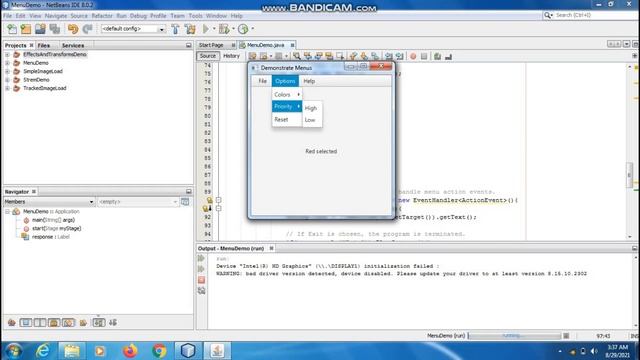
Task: Click the Debug Project toolbar icon
Action: 224,29
